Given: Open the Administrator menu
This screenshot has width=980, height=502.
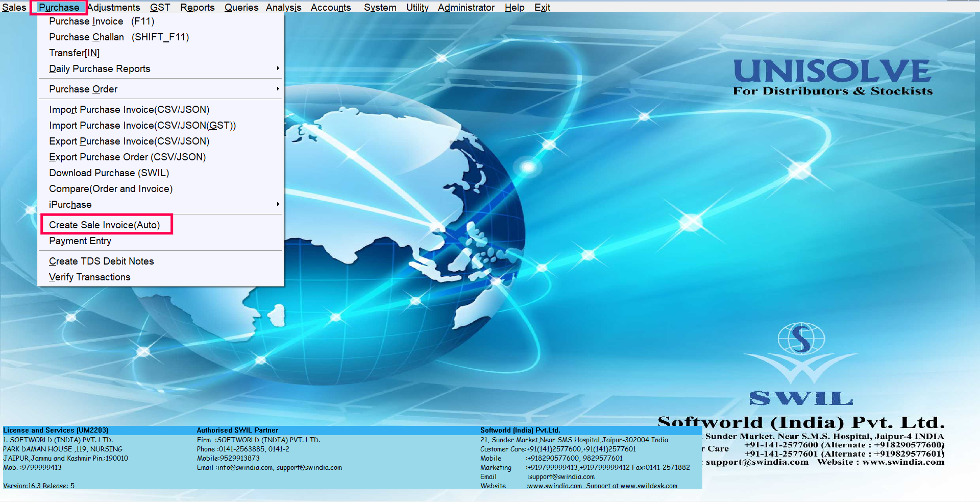Looking at the screenshot, I should tap(466, 7).
